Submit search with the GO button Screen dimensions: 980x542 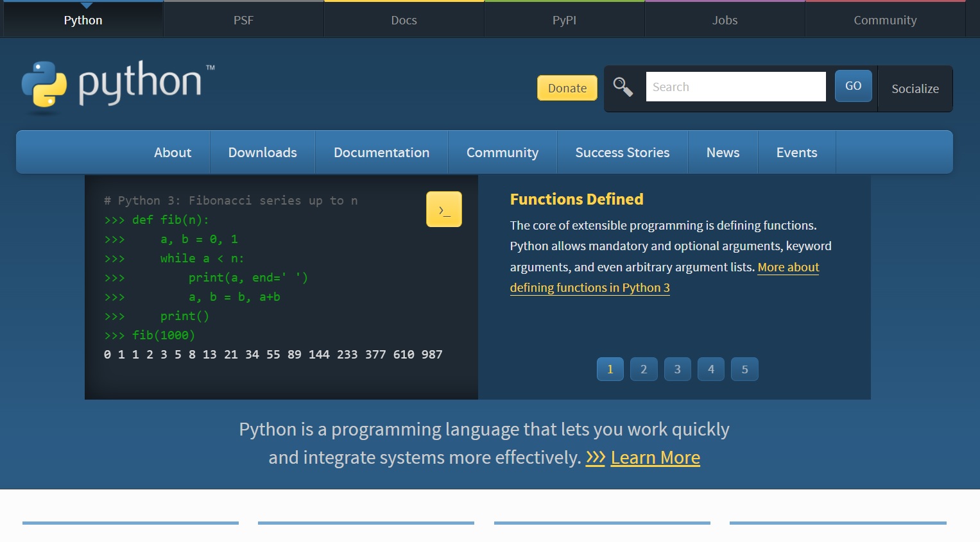[853, 86]
